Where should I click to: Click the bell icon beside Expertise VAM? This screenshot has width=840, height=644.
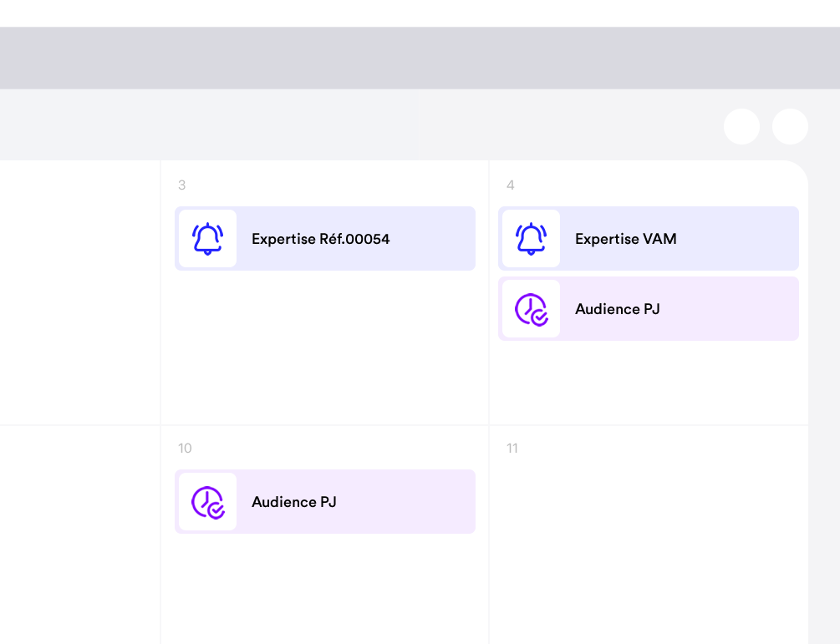tap(531, 239)
